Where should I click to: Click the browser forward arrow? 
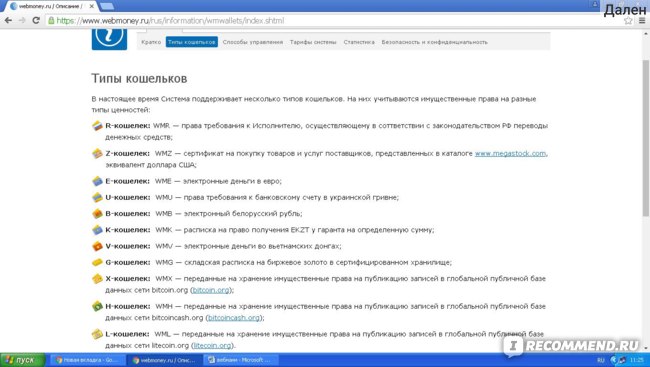tap(22, 20)
